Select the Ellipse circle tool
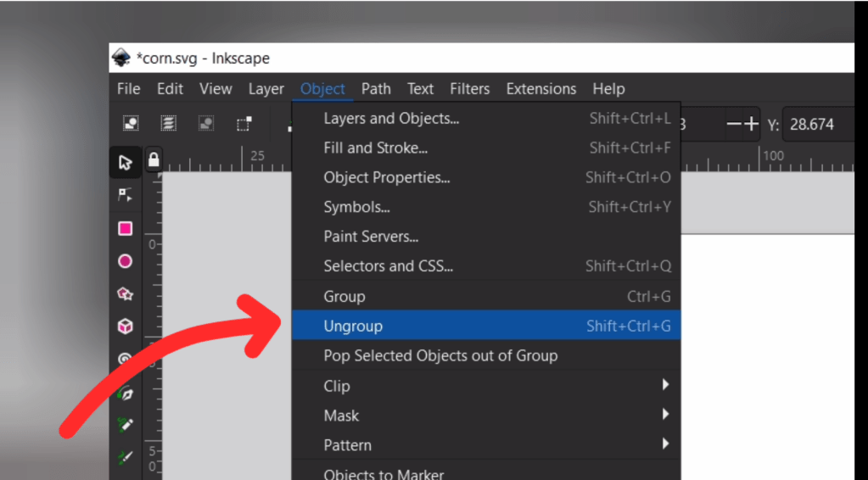Screen dimensions: 868x480 click(125, 261)
